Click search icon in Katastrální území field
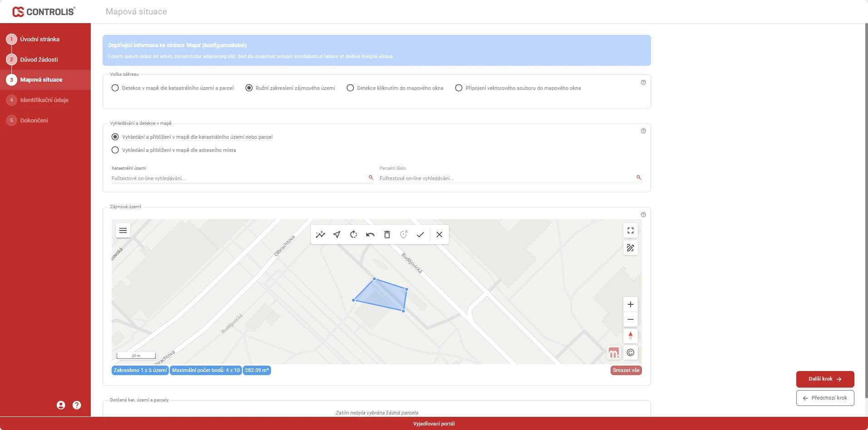This screenshot has width=868, height=430. 371,177
